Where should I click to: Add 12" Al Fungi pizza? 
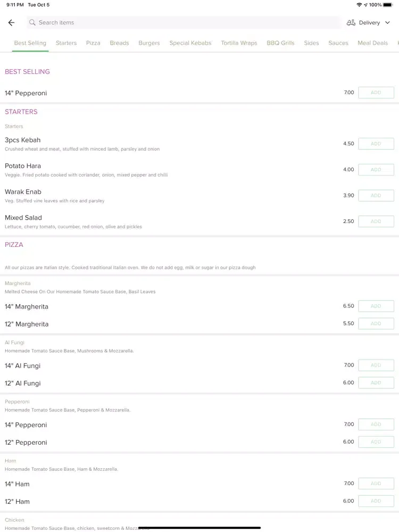(376, 383)
